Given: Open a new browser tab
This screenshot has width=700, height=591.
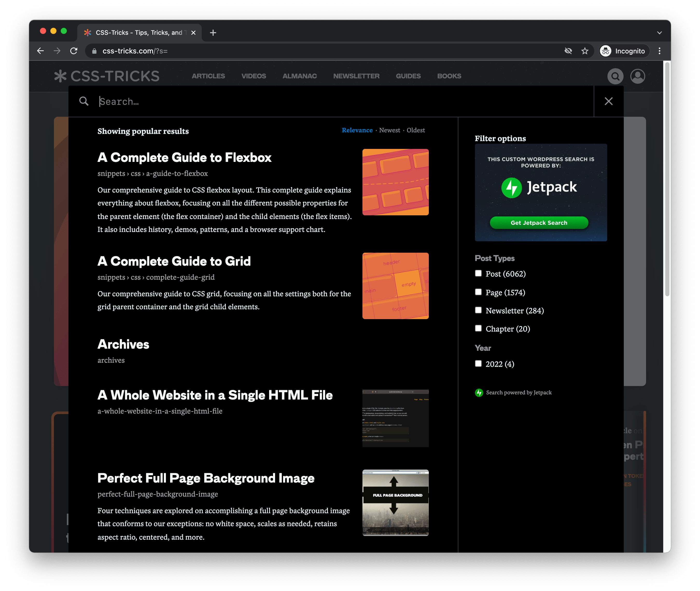Looking at the screenshot, I should (213, 32).
